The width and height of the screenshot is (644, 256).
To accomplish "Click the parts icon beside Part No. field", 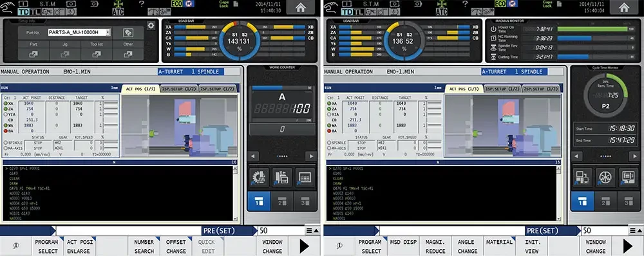I will point(128,32).
